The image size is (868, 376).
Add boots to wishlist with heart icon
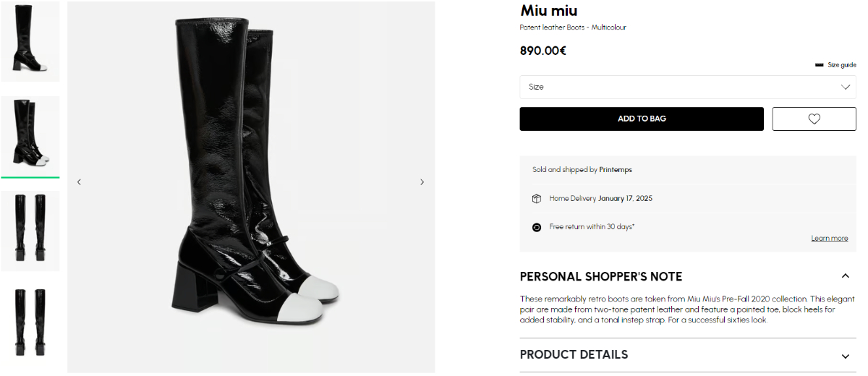pyautogui.click(x=814, y=119)
